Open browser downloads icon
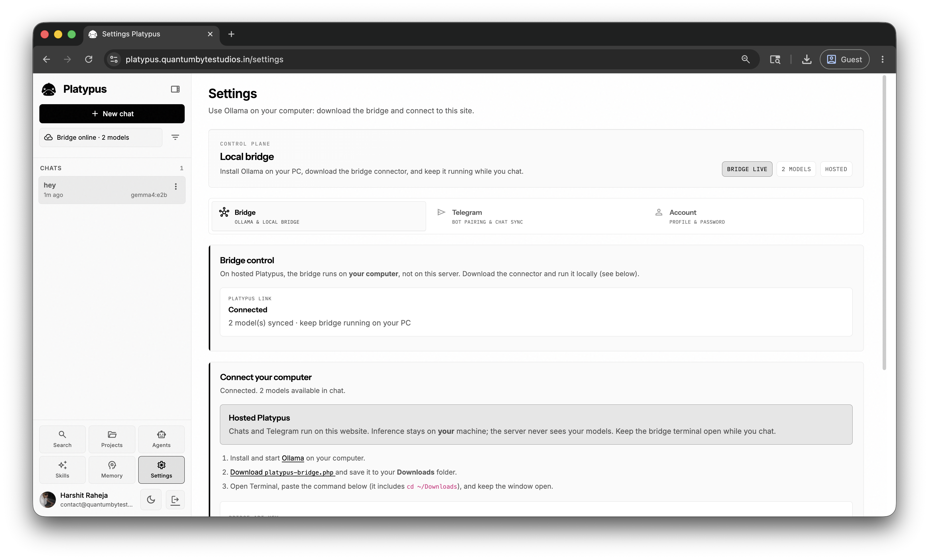Screen dimensions: 929x560 click(x=807, y=59)
